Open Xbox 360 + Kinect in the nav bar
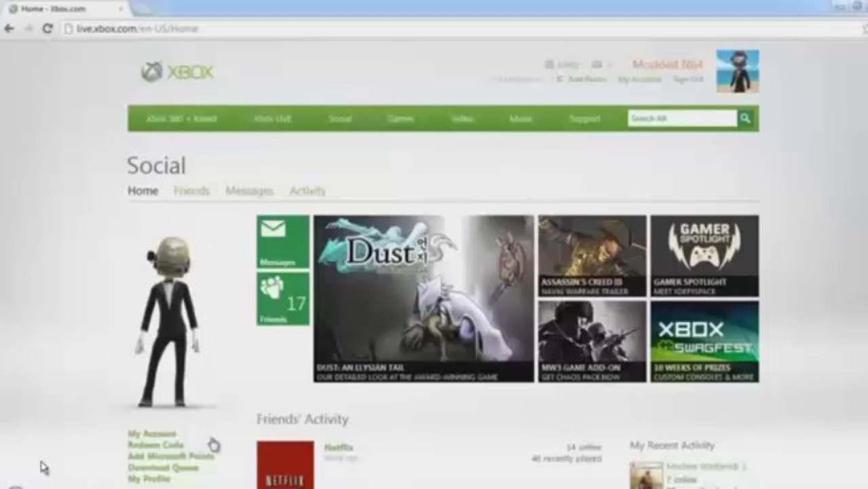868x489 pixels. pos(181,118)
